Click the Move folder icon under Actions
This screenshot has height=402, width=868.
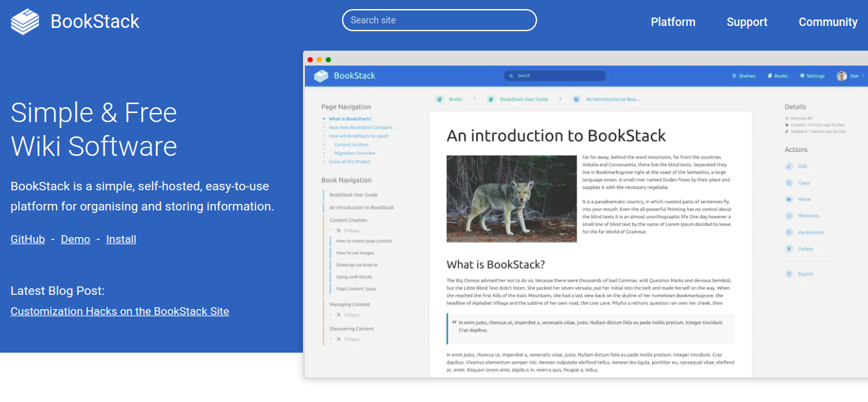(x=789, y=199)
